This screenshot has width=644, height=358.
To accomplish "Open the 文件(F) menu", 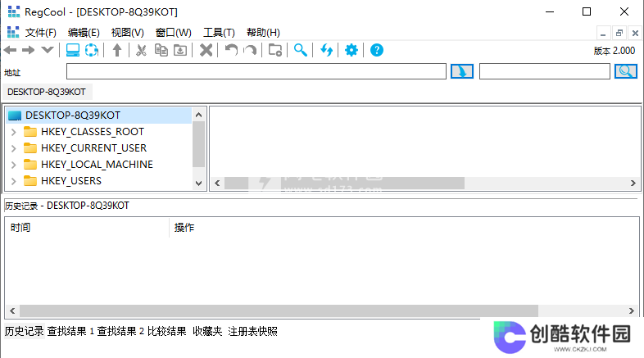I will (40, 33).
